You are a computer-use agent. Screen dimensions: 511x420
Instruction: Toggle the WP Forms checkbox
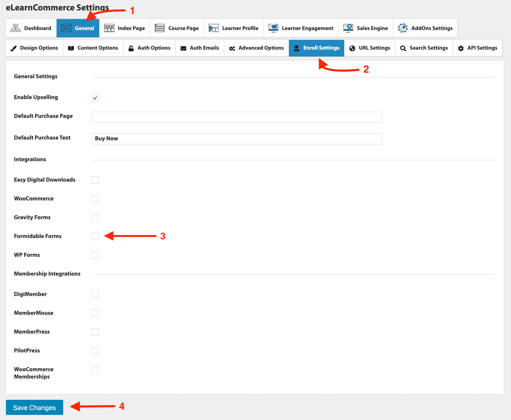pos(95,255)
